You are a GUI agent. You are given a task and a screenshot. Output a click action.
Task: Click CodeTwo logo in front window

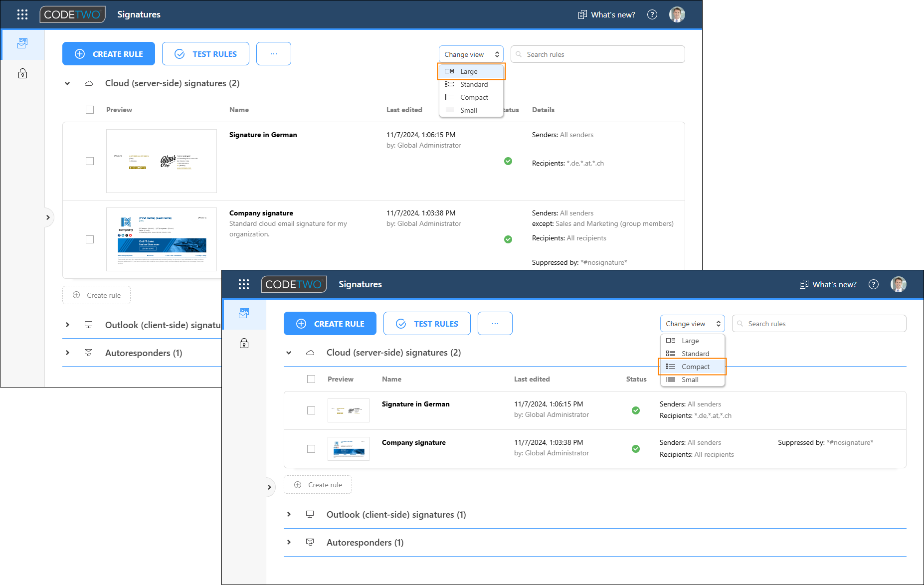click(x=294, y=284)
